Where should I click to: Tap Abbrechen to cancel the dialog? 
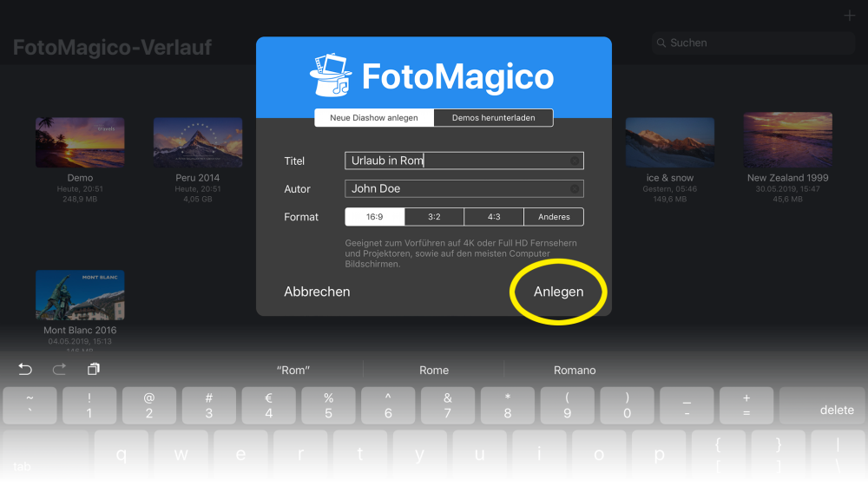(317, 292)
